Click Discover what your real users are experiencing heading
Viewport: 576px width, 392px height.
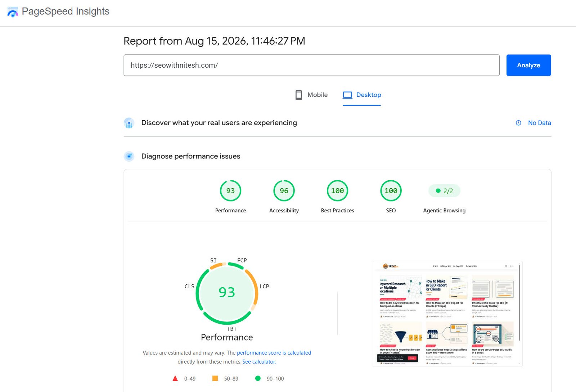[x=219, y=123]
